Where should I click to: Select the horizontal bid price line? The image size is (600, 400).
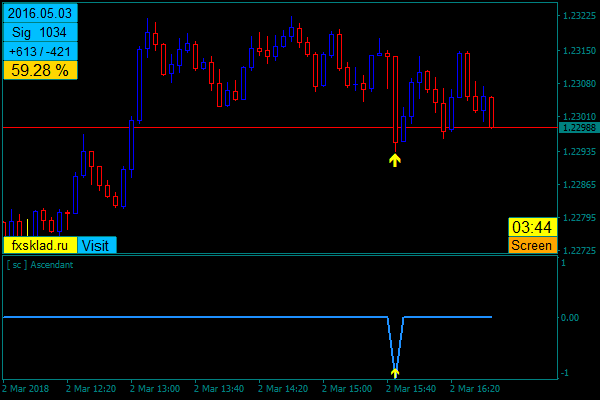(x=250, y=127)
